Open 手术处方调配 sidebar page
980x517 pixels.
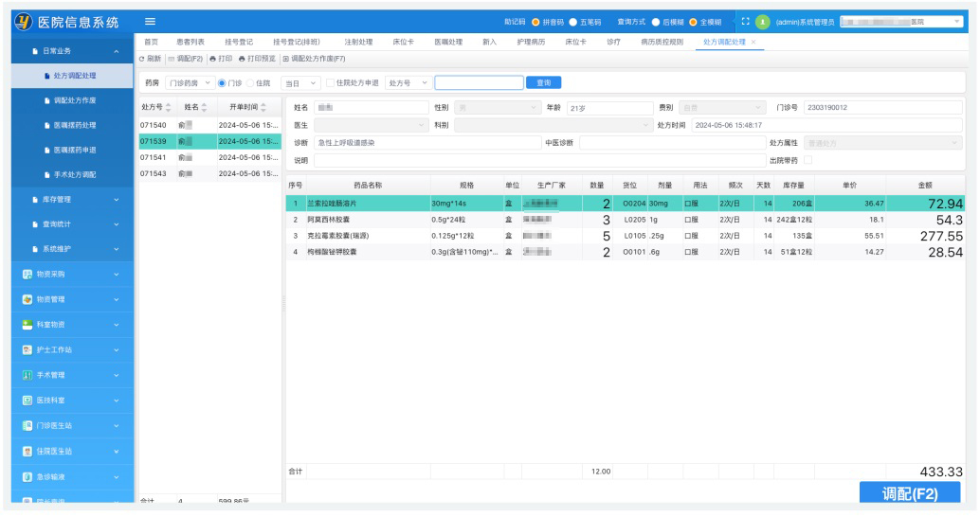(72, 175)
